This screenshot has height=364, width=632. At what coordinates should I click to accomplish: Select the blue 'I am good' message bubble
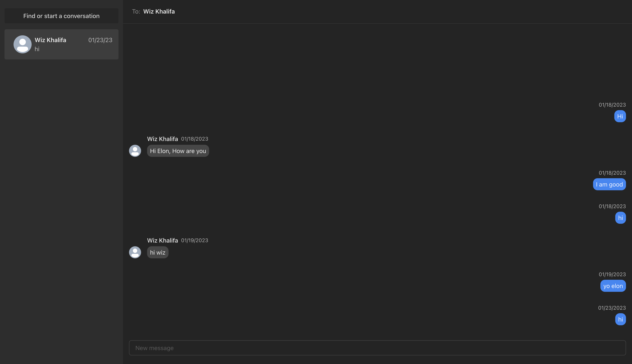[609, 184]
